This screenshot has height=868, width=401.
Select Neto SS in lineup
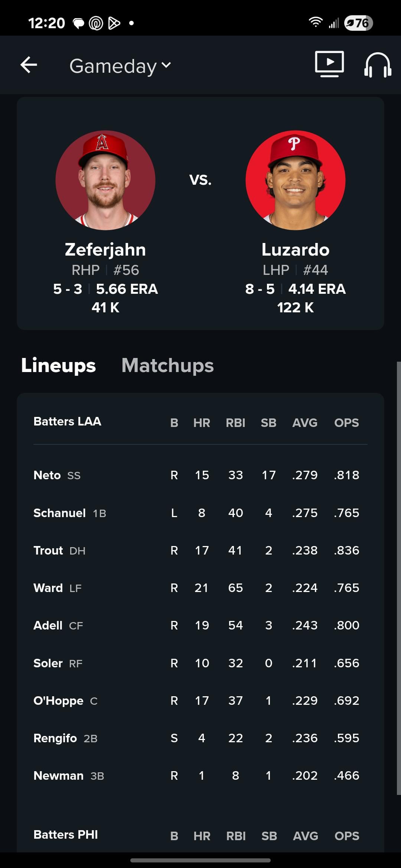click(x=57, y=475)
